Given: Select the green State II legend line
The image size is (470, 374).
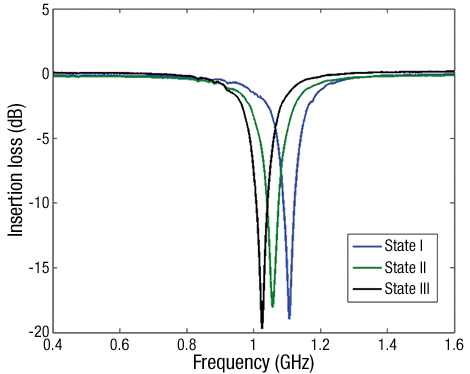Looking at the screenshot, I should click(x=367, y=268).
